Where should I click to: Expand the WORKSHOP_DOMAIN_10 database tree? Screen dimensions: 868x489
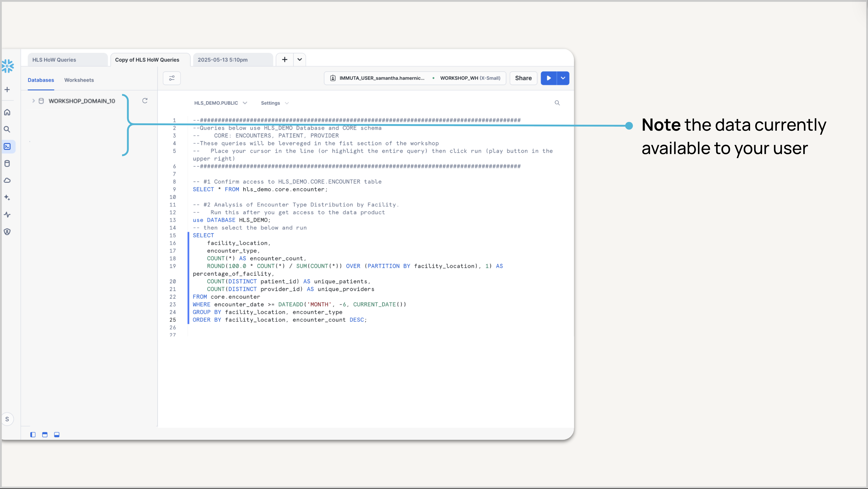pos(33,101)
